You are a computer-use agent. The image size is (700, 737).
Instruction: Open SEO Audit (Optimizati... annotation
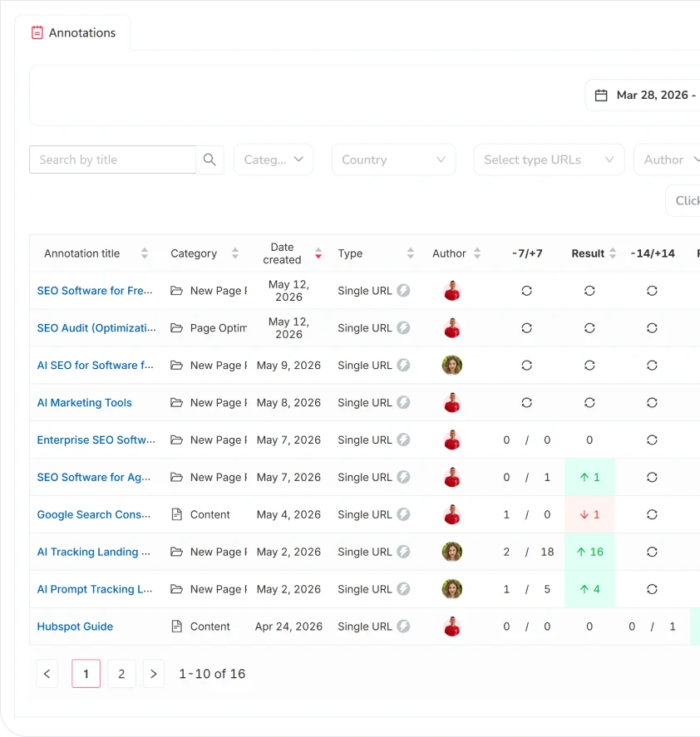(x=96, y=328)
